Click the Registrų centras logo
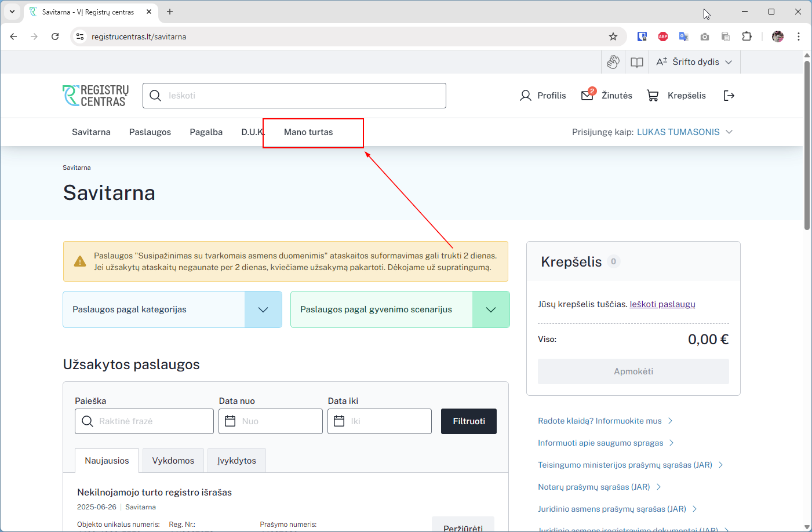This screenshot has height=532, width=812. point(96,96)
